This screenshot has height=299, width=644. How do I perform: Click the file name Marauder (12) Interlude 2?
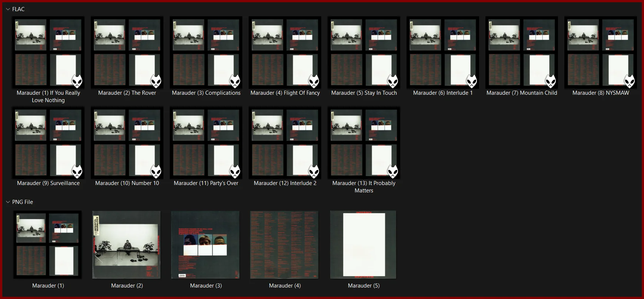[285, 183]
